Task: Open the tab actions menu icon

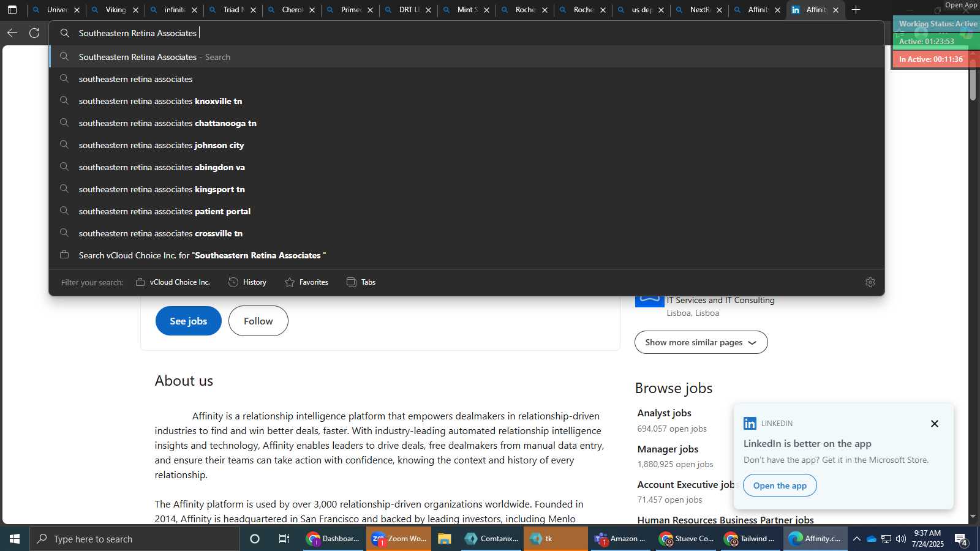Action: click(12, 10)
